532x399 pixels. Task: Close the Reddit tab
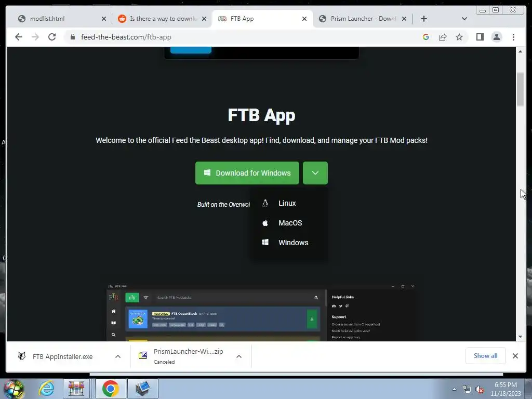click(x=204, y=19)
